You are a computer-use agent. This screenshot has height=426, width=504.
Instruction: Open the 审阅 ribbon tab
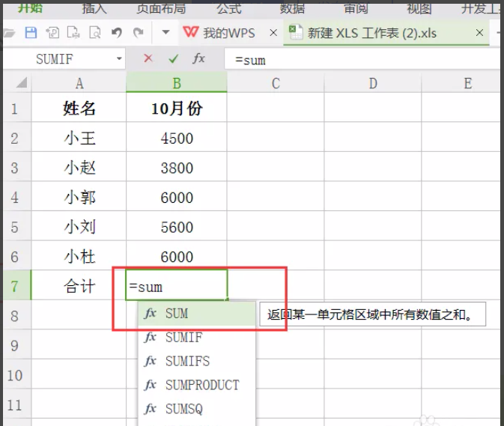pyautogui.click(x=356, y=7)
